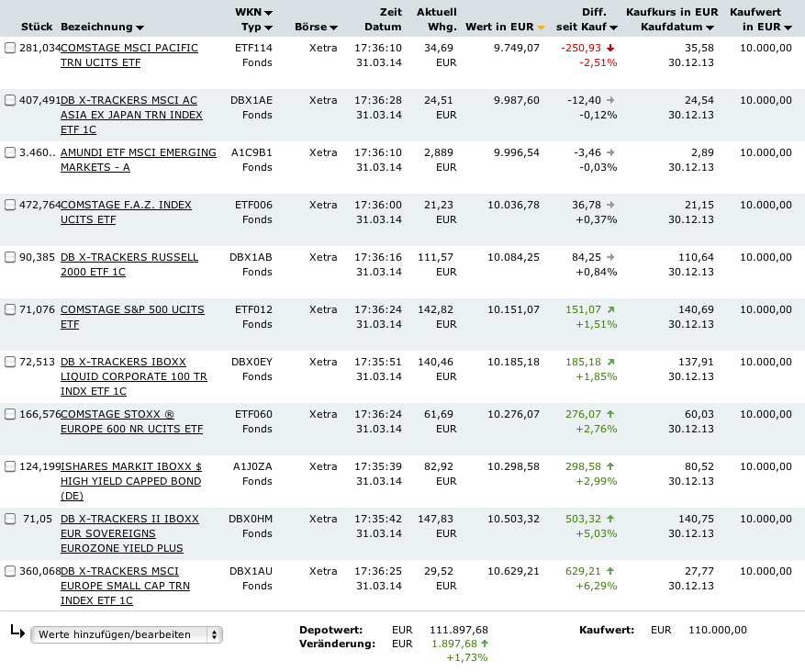The image size is (805, 672).
Task: Open DB X-TRACKERS IBOXX LIQUID CORPORATE link
Action: tap(133, 376)
